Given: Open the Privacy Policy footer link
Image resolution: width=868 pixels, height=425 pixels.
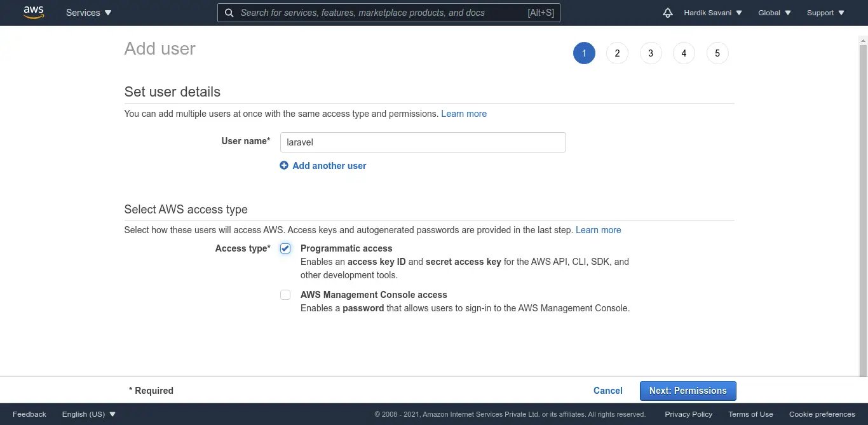Looking at the screenshot, I should pos(688,414).
